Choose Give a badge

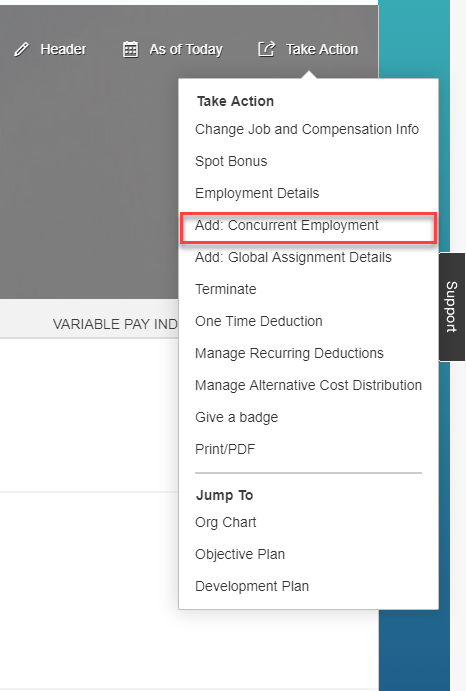[236, 417]
